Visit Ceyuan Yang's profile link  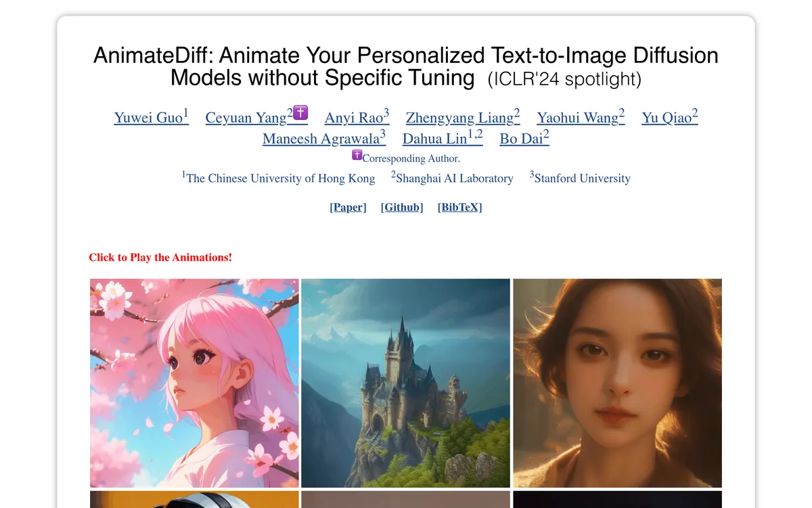249,117
